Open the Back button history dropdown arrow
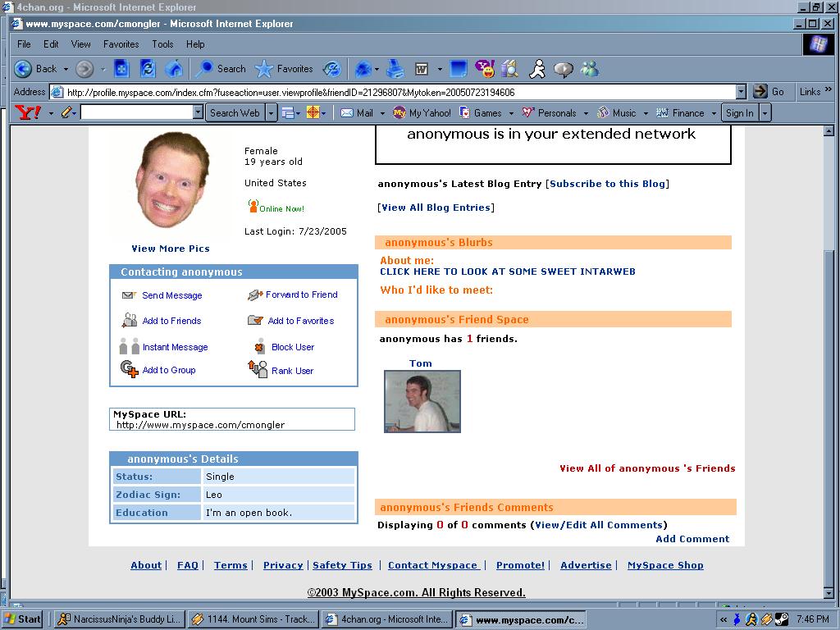Screen dimensions: 840x630 coord(66,69)
